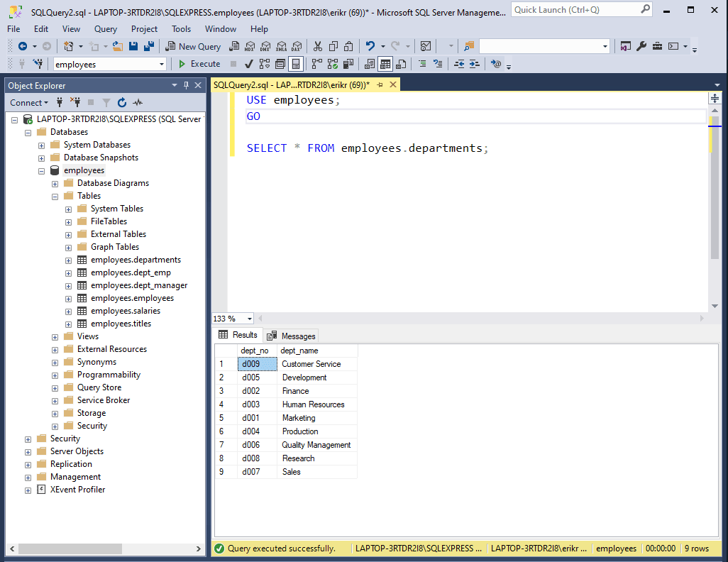Click the Comment Out Lines toolbar icon
This screenshot has height=562, width=728.
coord(423,64)
